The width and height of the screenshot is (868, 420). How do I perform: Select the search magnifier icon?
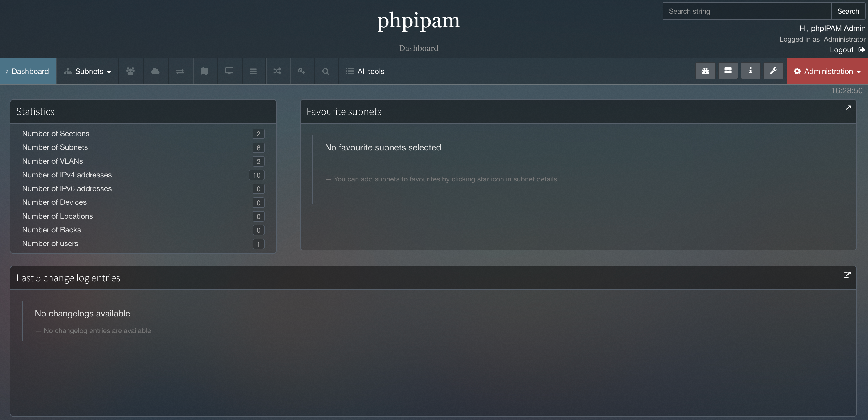325,71
